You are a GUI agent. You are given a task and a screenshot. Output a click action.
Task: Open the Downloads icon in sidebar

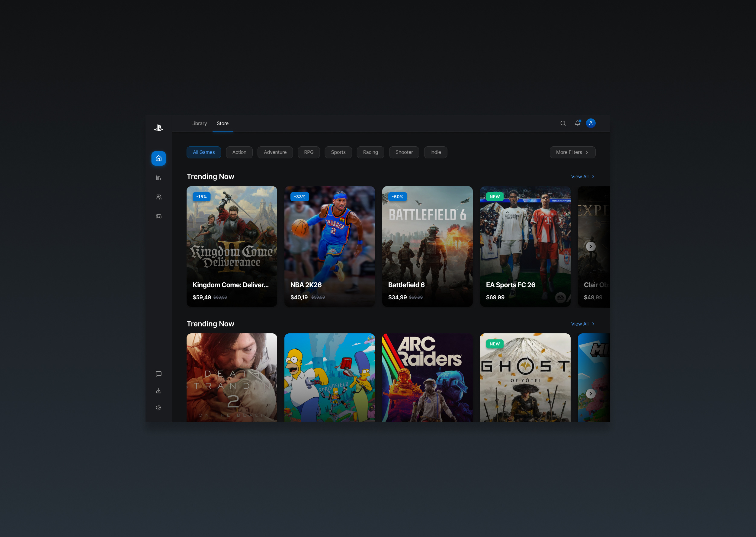pyautogui.click(x=159, y=391)
